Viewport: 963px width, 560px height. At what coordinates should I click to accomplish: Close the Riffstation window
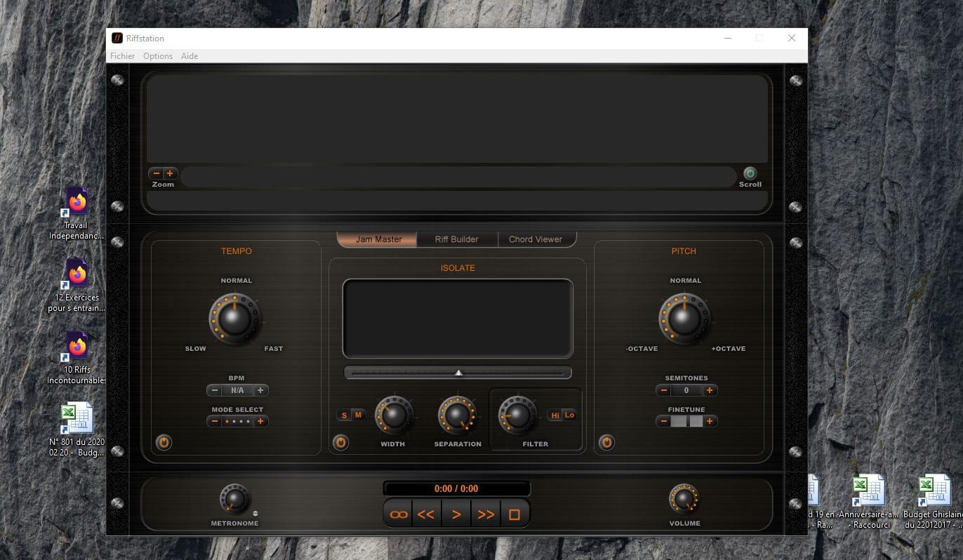pos(791,38)
